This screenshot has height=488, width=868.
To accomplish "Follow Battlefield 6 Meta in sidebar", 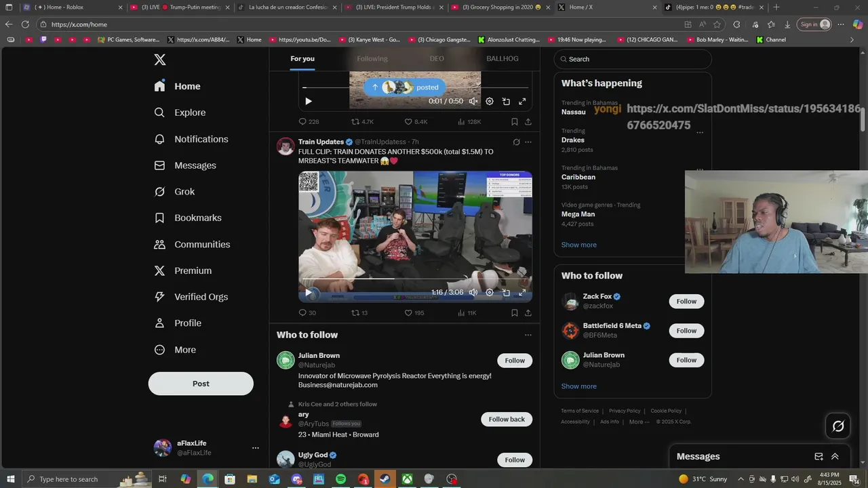I will point(686,331).
